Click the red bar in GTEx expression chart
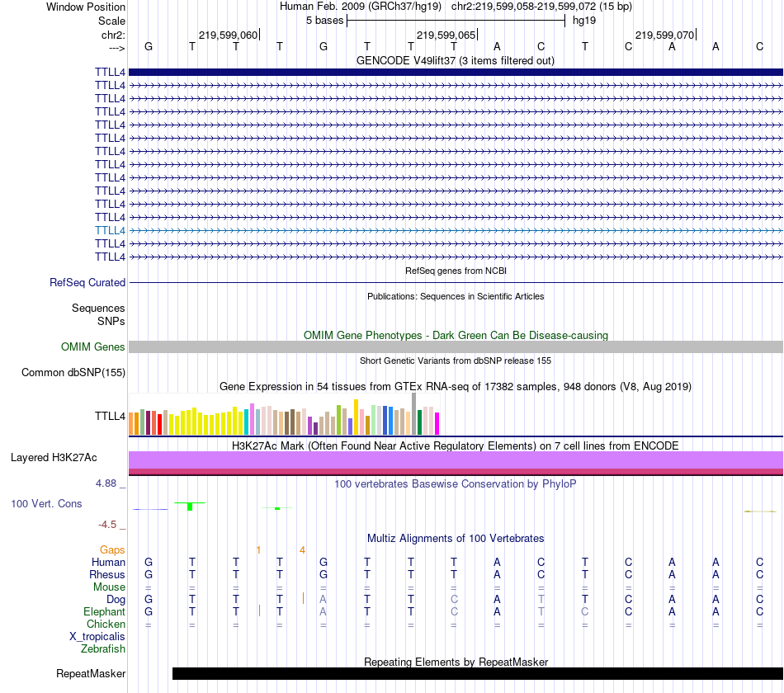Image resolution: width=784 pixels, height=693 pixels. [x=159, y=424]
